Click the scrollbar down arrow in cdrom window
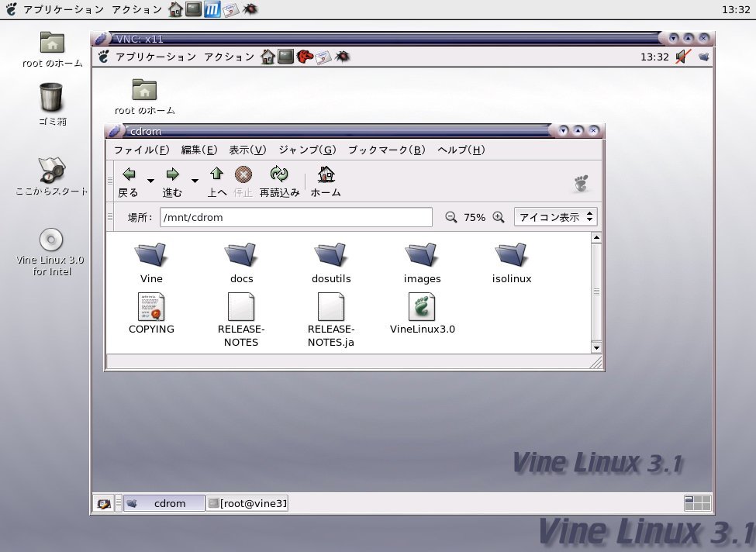The image size is (756, 552). (x=596, y=347)
